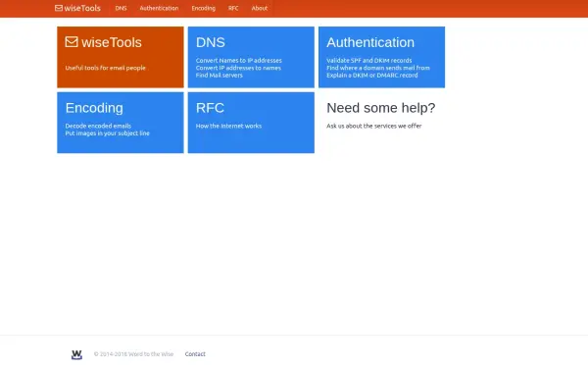This screenshot has height=368, width=588.
Task: Click 'Find where a domain sends mail from'
Action: [378, 68]
